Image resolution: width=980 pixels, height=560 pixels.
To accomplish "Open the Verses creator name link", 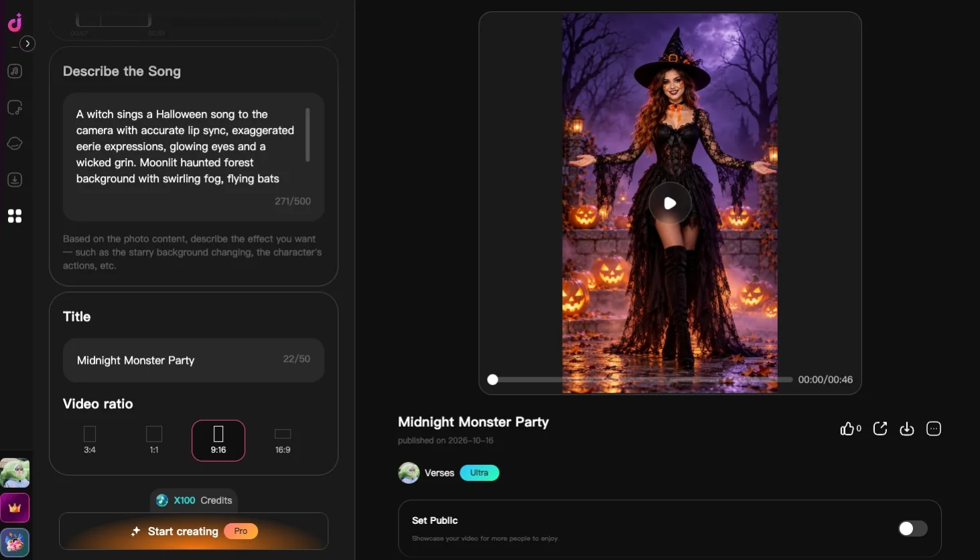I will [439, 473].
